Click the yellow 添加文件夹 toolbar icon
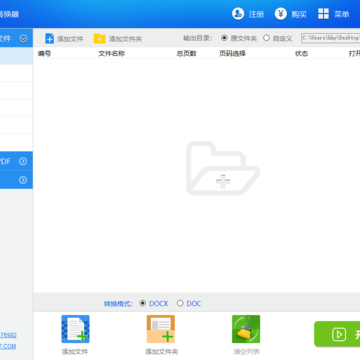Screen dimensions: 360x360 99,39
